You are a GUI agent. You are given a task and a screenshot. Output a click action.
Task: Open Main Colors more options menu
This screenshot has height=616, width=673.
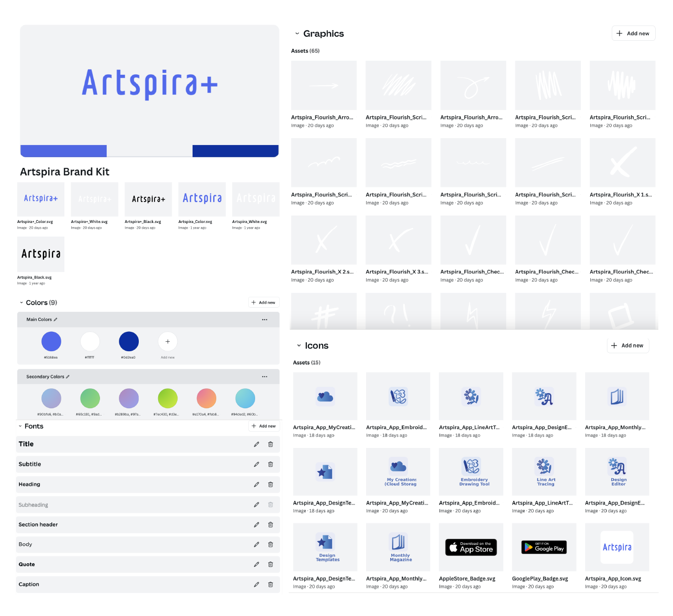pos(264,319)
